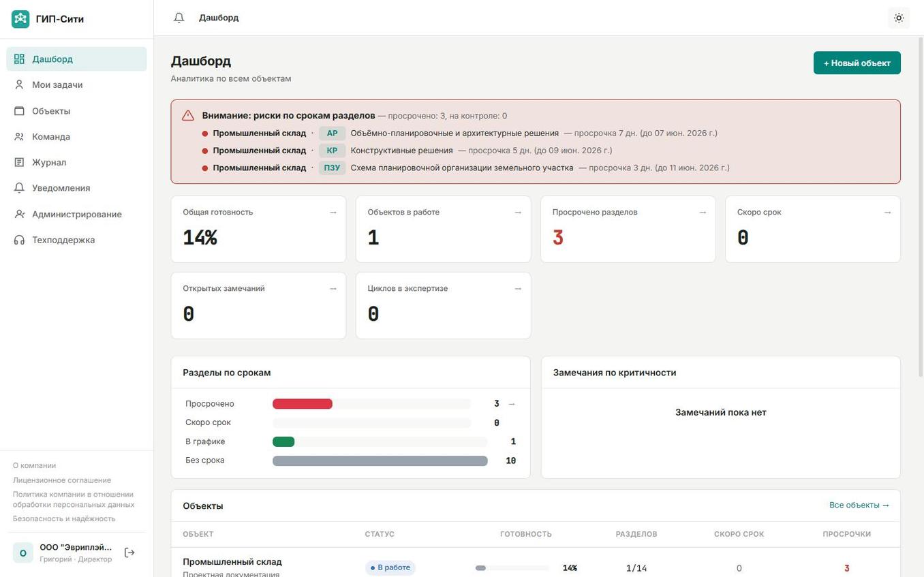The height and width of the screenshot is (577, 924).
Task: Click the СТАТУС column header
Action: tap(380, 534)
